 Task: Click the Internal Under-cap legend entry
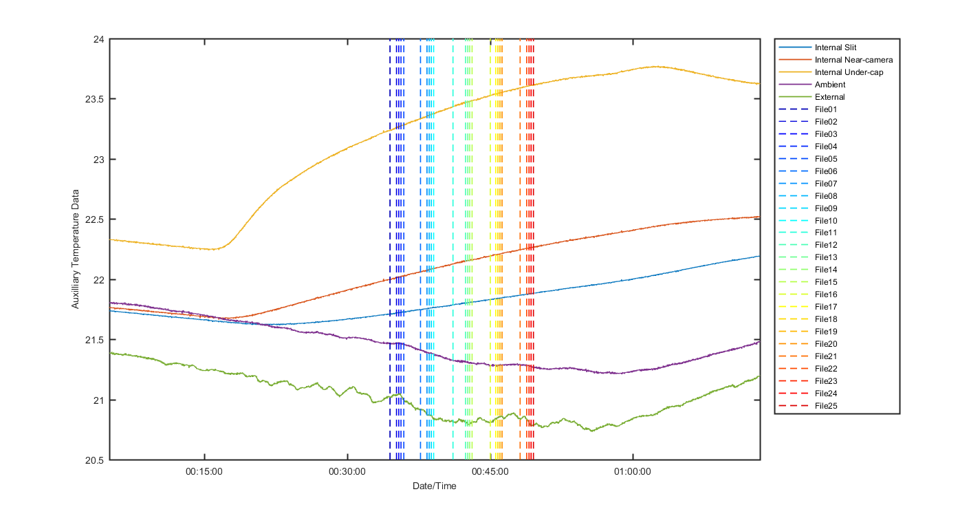pos(836,72)
